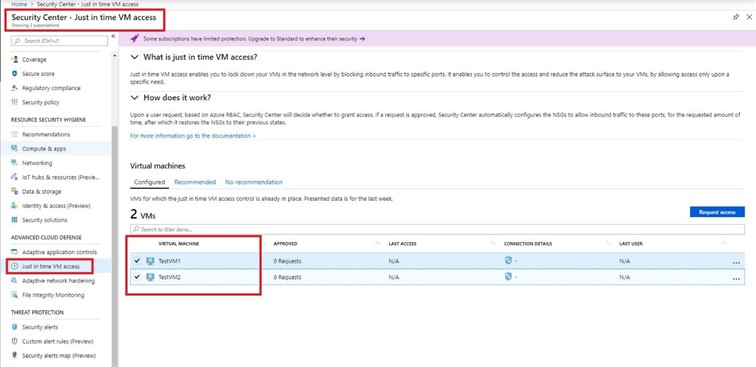Click the Just in time VM access clock icon
Image resolution: width=756 pixels, height=367 pixels.
(x=14, y=266)
